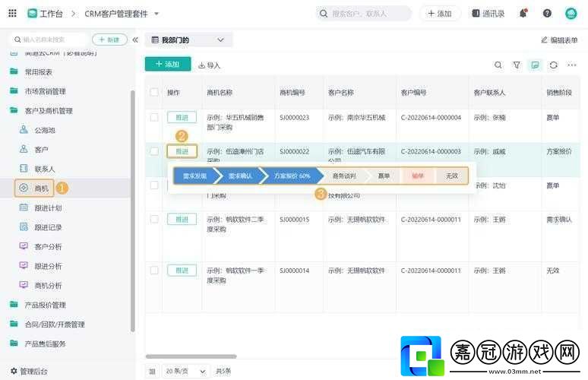588x380 pixels.
Task: Focus the top customer search field
Action: click(363, 14)
